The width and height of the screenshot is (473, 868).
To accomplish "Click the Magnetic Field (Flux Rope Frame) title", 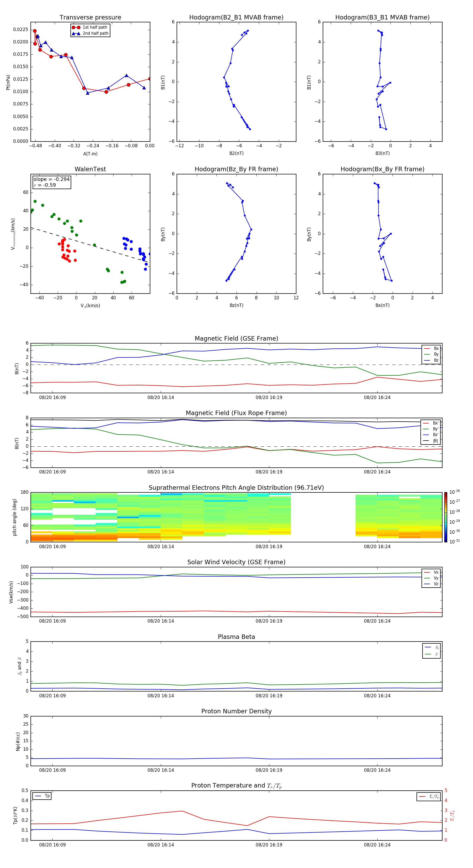I will tap(236, 413).
